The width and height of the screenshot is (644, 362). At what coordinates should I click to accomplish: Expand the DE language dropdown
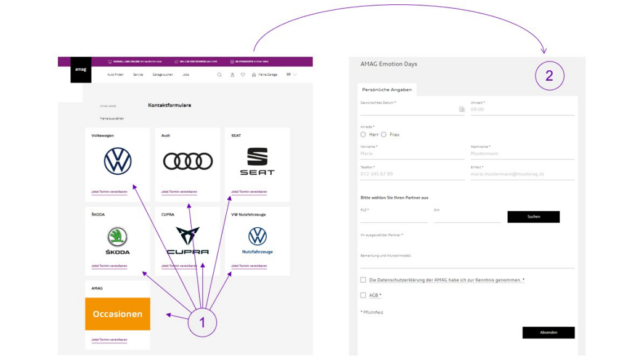point(291,74)
